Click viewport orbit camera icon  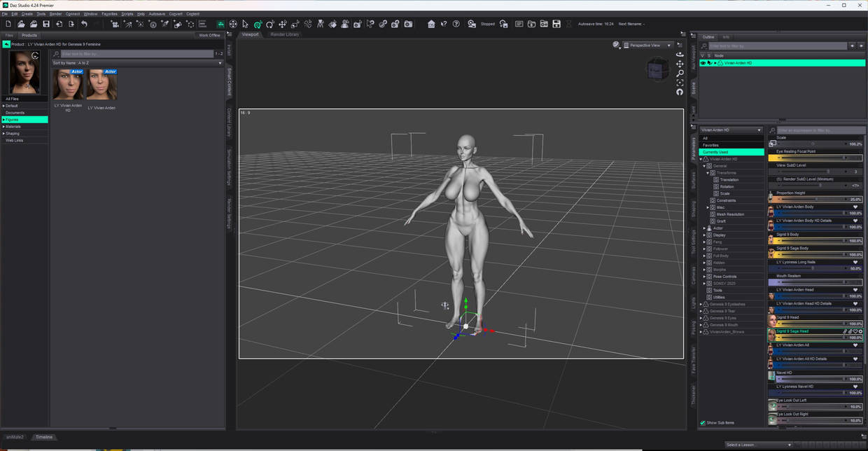680,54
